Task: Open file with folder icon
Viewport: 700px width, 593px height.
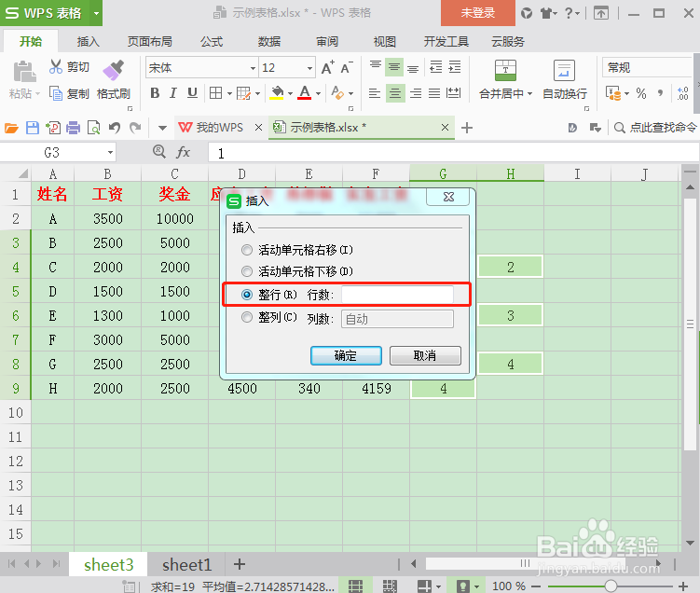Action: point(11,128)
